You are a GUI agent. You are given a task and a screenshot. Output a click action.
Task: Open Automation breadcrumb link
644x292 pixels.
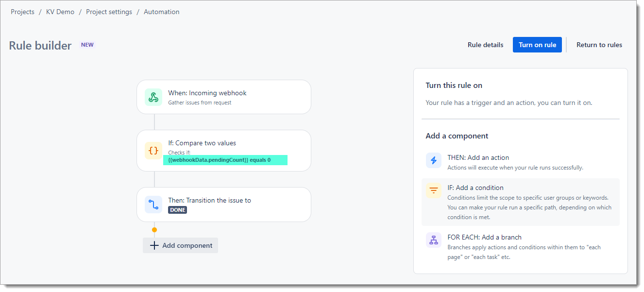pyautogui.click(x=161, y=12)
